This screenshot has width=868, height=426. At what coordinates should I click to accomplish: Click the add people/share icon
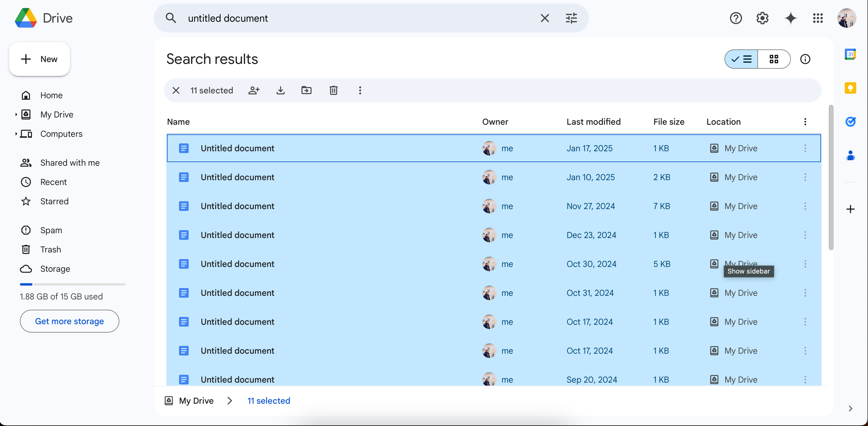pos(254,90)
